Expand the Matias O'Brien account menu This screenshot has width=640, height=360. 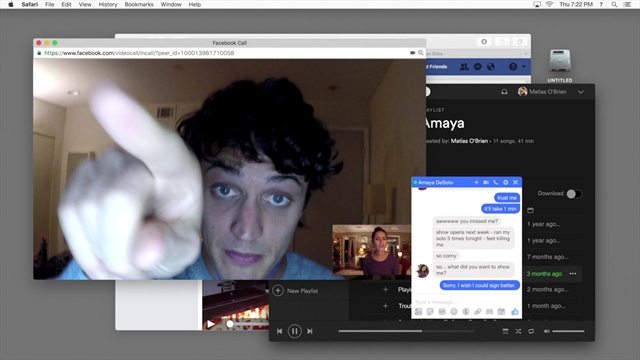click(x=580, y=92)
